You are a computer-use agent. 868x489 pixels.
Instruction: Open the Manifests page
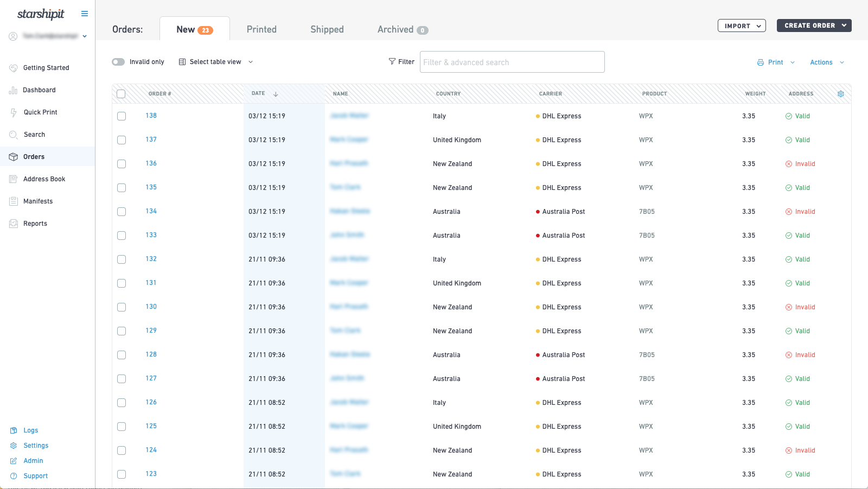pos(37,201)
